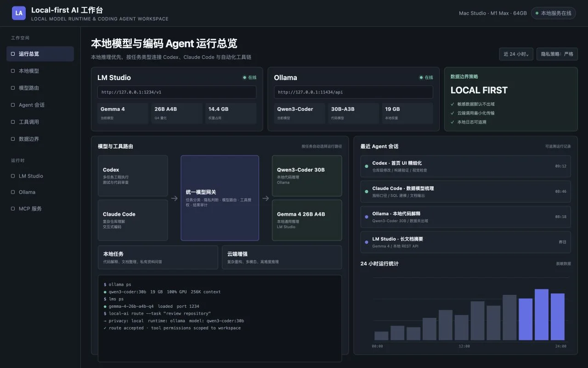Click the square icon beside 工具调用
This screenshot has height=368, width=588.
click(x=13, y=122)
